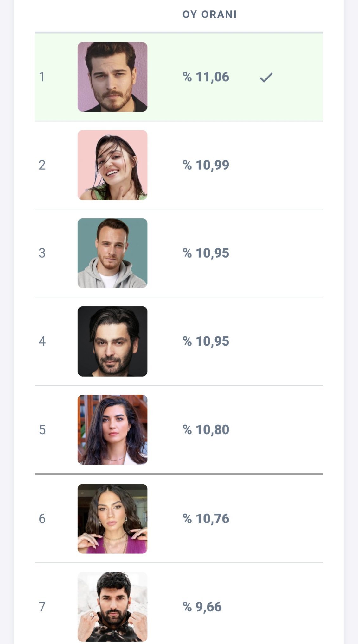Select the % 9,66 vote percentage

click(202, 607)
